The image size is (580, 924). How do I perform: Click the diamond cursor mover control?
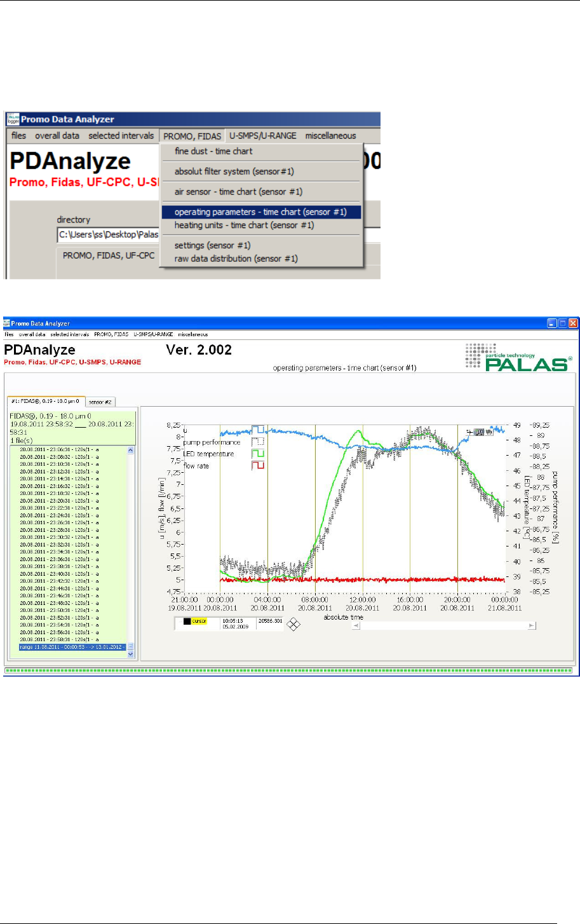click(293, 624)
